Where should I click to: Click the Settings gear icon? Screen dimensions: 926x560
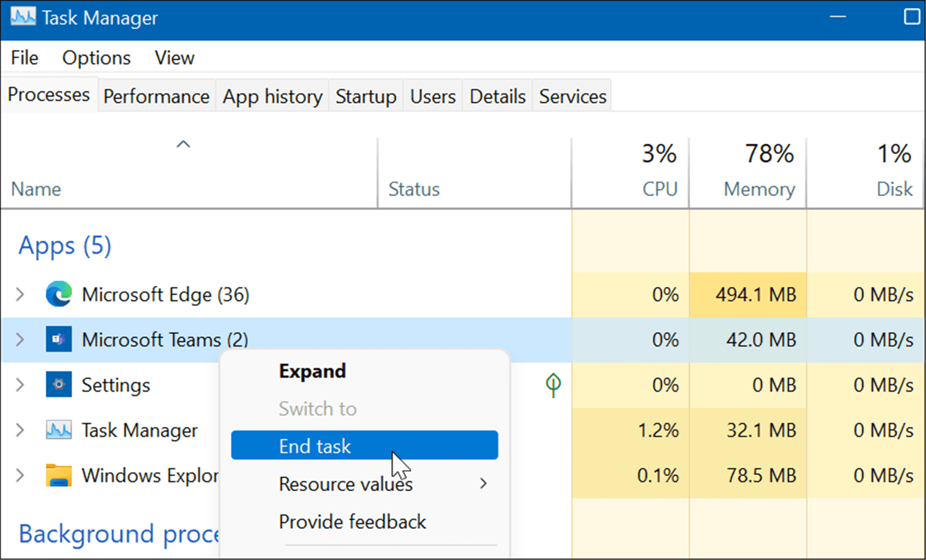coord(58,385)
